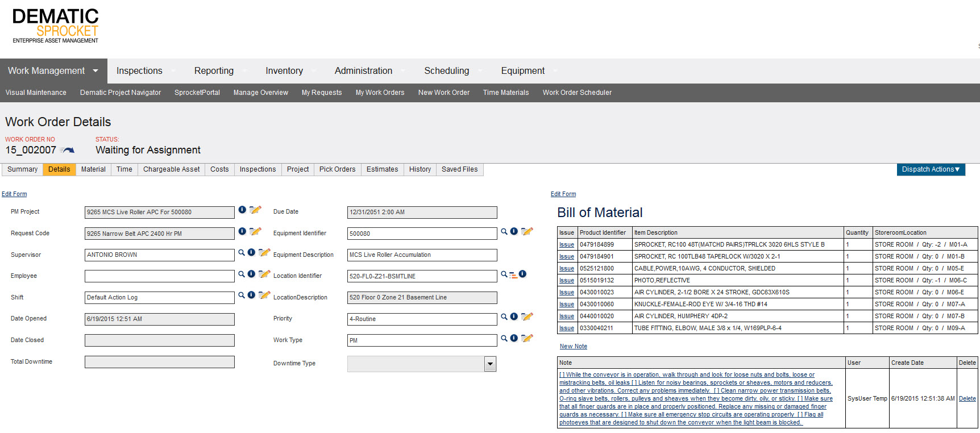Open the Dispatch Actions dropdown
The image size is (980, 433).
click(x=931, y=169)
